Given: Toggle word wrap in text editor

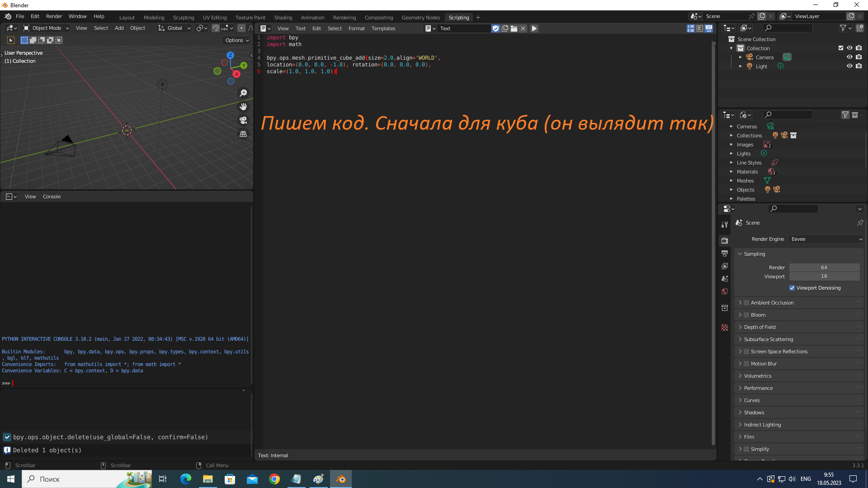Looking at the screenshot, I should click(700, 28).
